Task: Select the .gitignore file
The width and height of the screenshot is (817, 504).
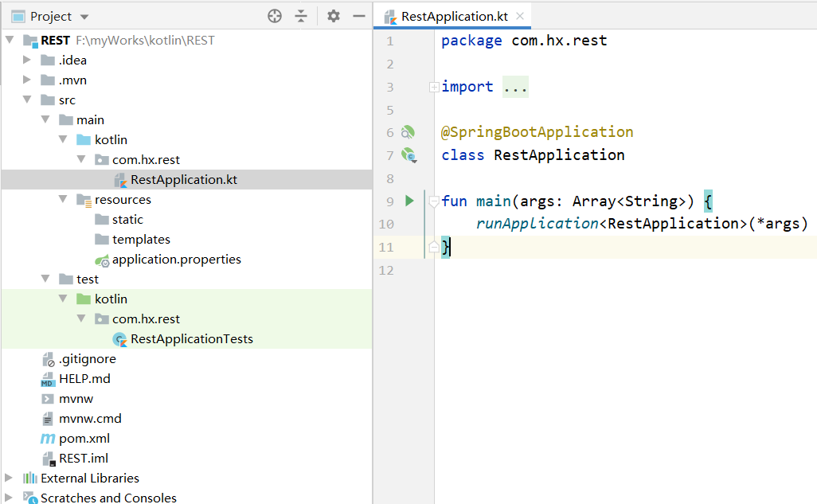Action: [x=87, y=358]
